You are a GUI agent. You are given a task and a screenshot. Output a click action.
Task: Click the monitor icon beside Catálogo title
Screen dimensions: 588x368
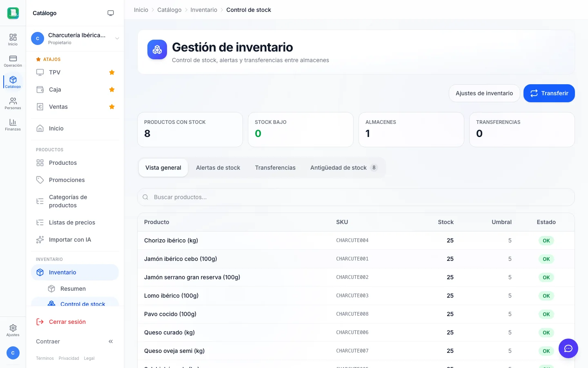(x=111, y=13)
